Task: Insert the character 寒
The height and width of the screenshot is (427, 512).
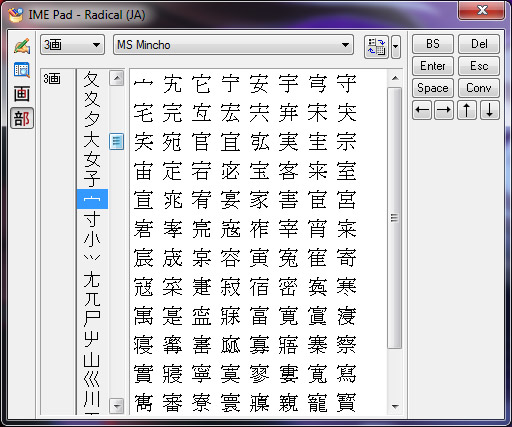Action: pyautogui.click(x=346, y=287)
